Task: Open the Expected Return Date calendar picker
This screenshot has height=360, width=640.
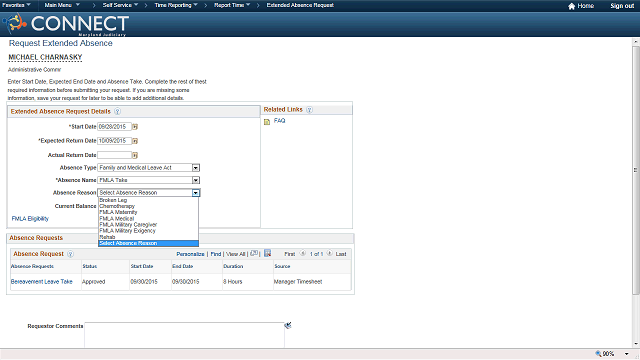Action: (x=135, y=141)
